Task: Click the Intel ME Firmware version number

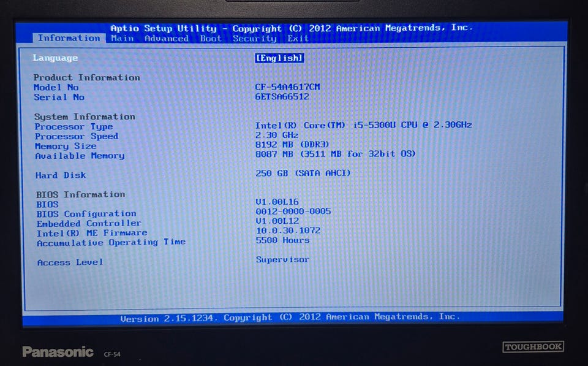Action: 288,230
